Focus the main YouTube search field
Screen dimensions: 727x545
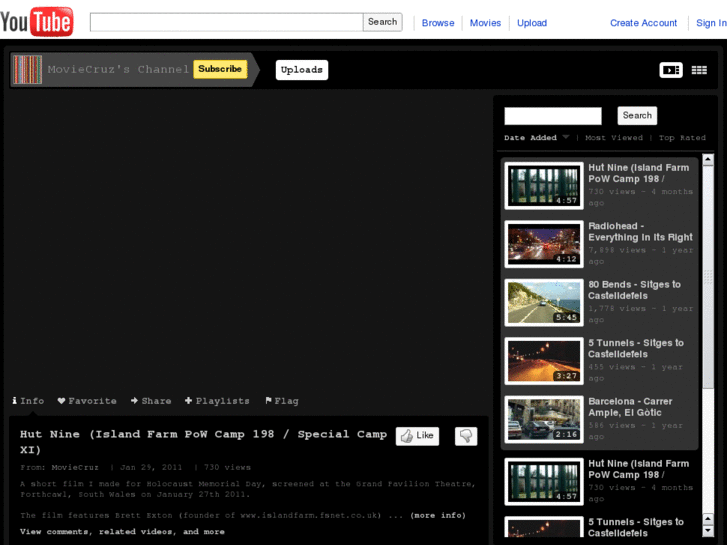tap(226, 22)
